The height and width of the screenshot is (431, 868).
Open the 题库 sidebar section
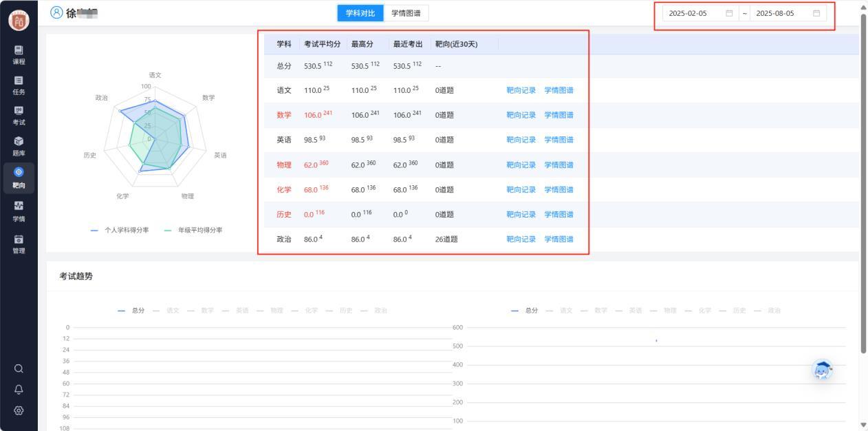click(x=19, y=146)
